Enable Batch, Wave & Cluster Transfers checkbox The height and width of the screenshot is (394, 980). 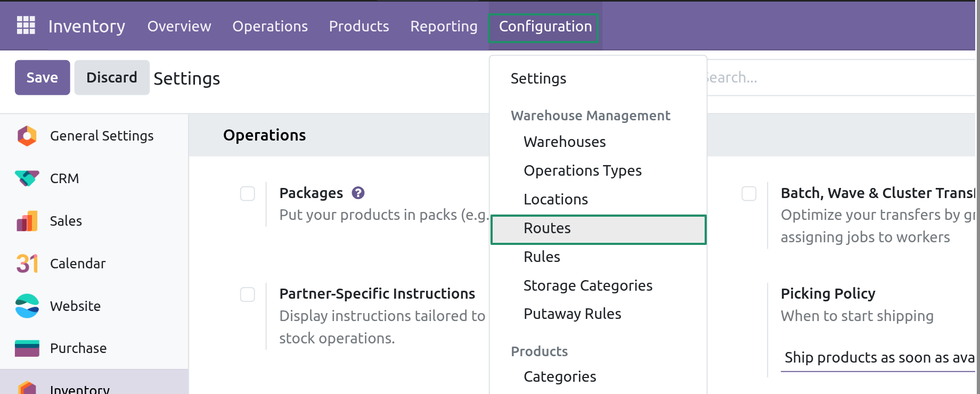[749, 193]
